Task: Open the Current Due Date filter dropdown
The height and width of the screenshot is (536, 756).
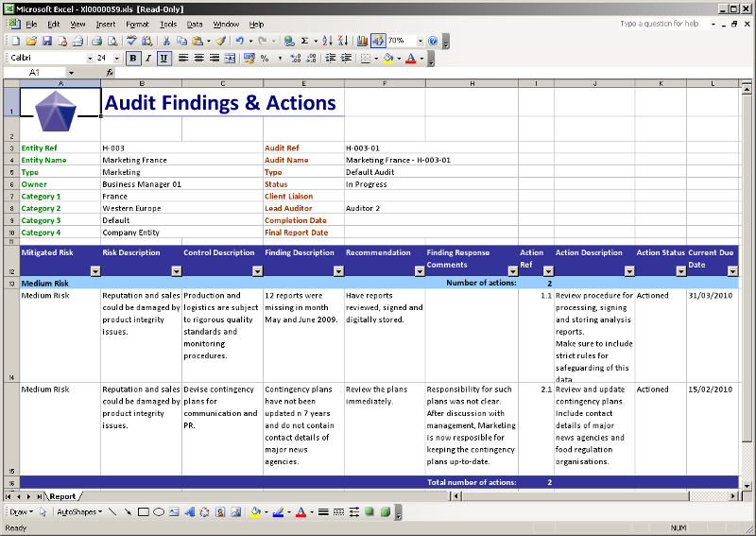Action: coord(732,271)
